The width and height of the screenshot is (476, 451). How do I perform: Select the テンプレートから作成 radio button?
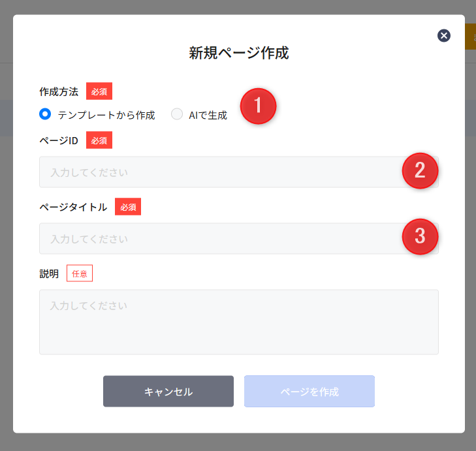tap(45, 114)
